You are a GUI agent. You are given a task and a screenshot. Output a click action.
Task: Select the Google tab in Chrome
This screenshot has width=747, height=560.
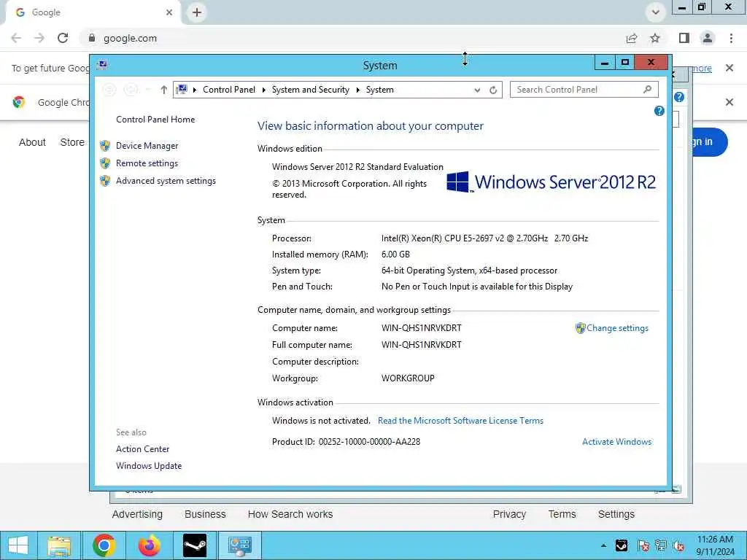tap(93, 13)
